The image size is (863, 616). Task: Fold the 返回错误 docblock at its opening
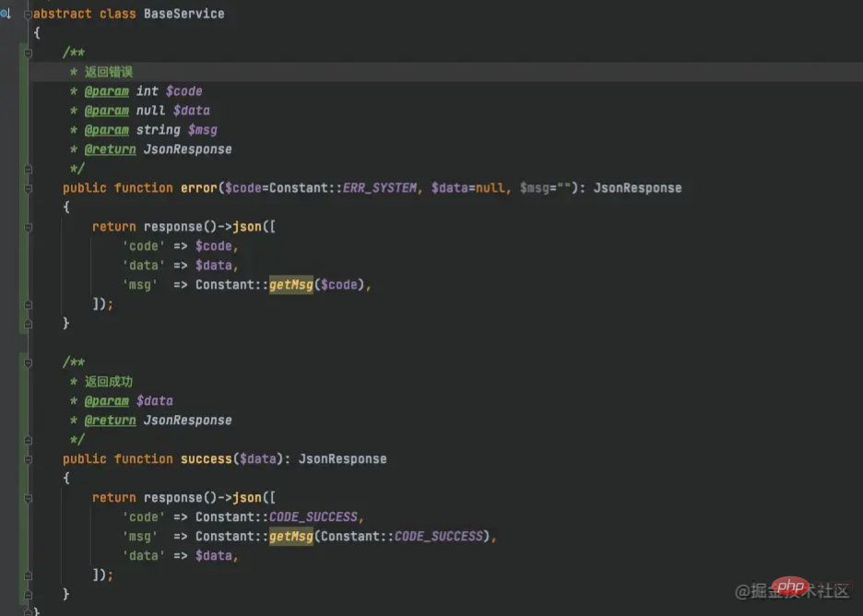coord(28,53)
